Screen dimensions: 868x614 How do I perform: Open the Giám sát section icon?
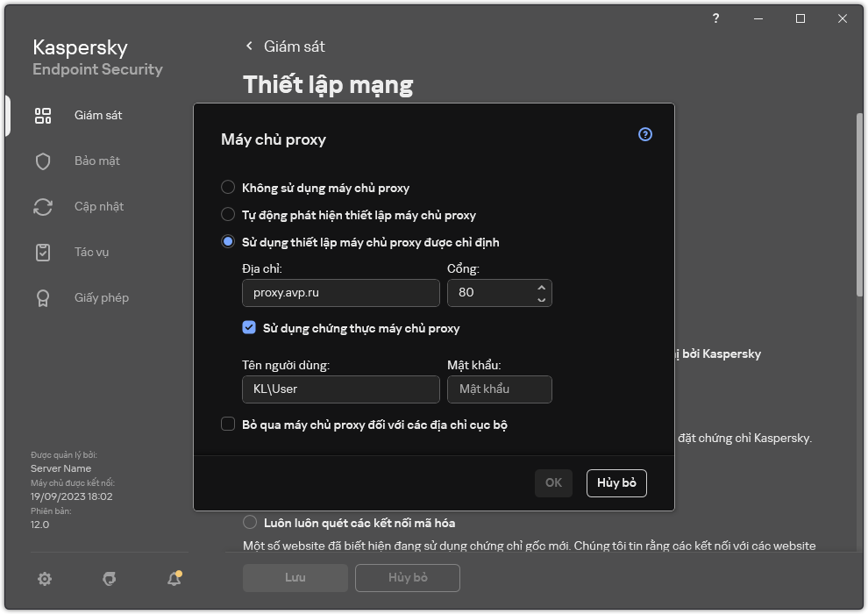[42, 115]
